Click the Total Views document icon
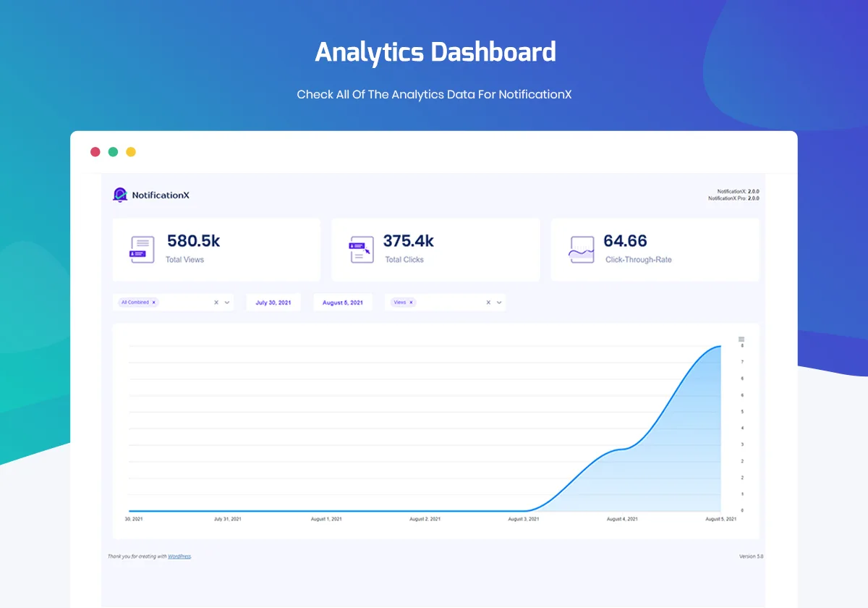 tap(142, 250)
